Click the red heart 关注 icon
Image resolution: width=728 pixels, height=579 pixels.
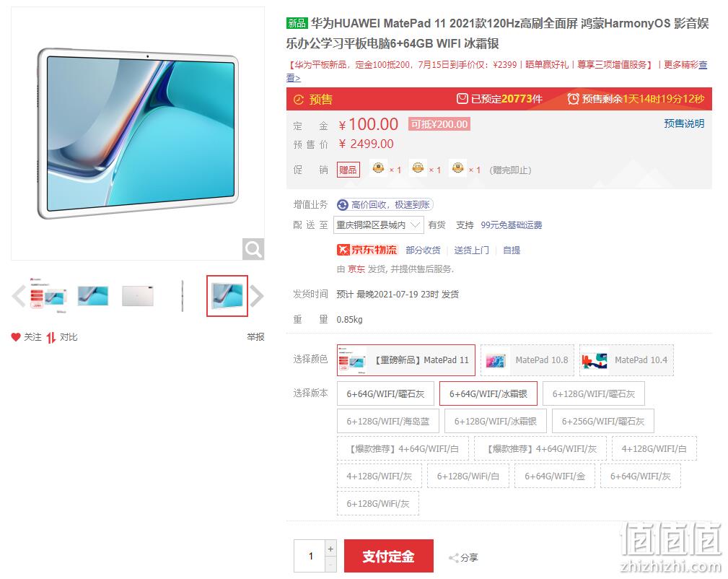click(x=16, y=337)
